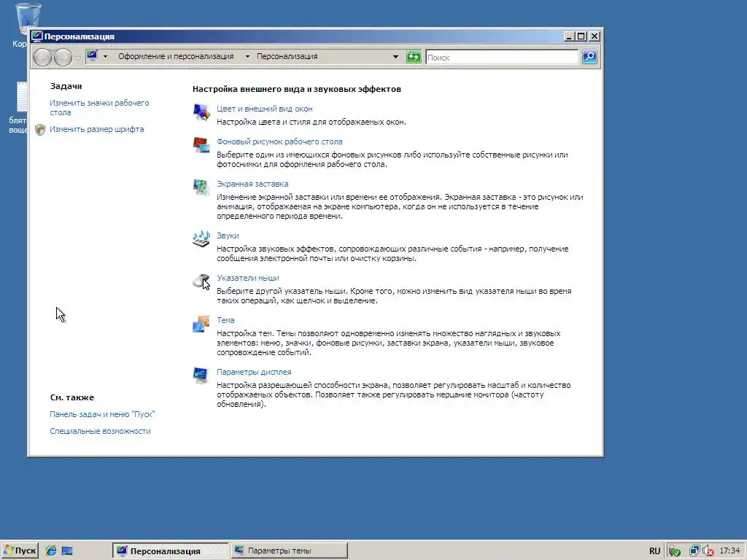Viewport: 747px width, 560px height.
Task: Open Параметры дисплея link
Action: click(x=254, y=372)
